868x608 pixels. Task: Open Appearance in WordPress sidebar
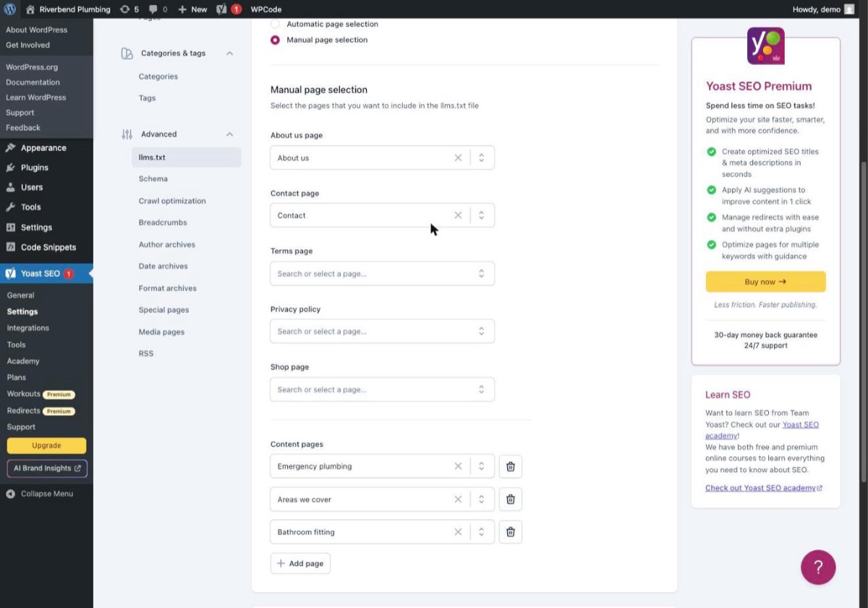pos(43,148)
